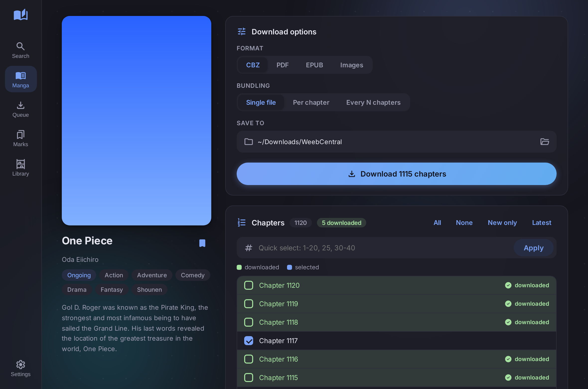Select the Chapter 1115 checkbox

pos(249,378)
